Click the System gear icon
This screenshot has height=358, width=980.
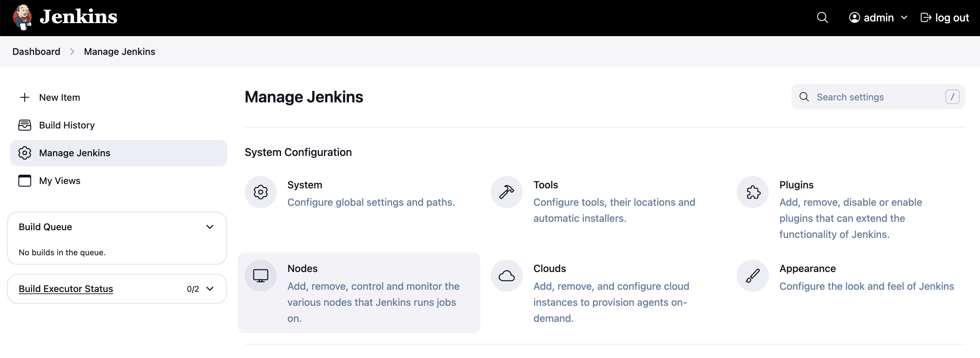pyautogui.click(x=261, y=192)
